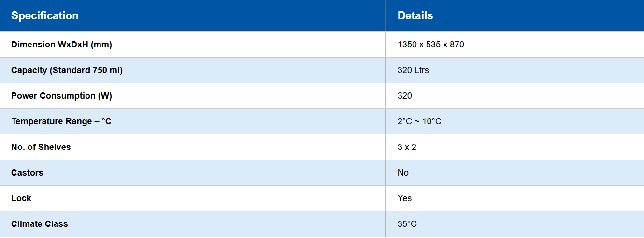
Task: Click the 3 x 2 shelves value
Action: (407, 147)
